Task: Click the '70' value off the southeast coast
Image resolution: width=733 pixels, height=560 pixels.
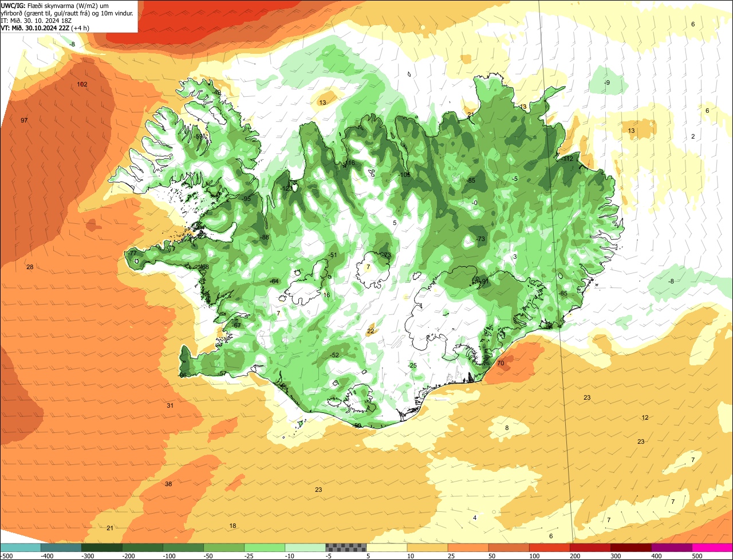Action: coord(500,363)
